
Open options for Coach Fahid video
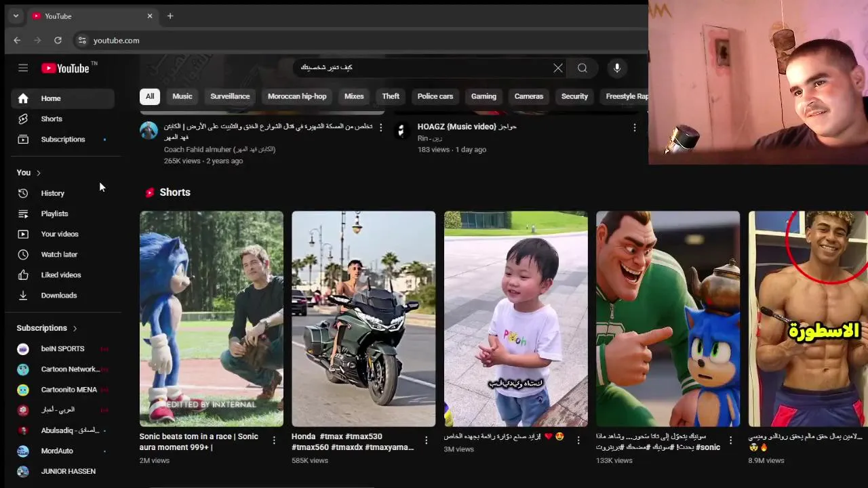[x=380, y=127]
